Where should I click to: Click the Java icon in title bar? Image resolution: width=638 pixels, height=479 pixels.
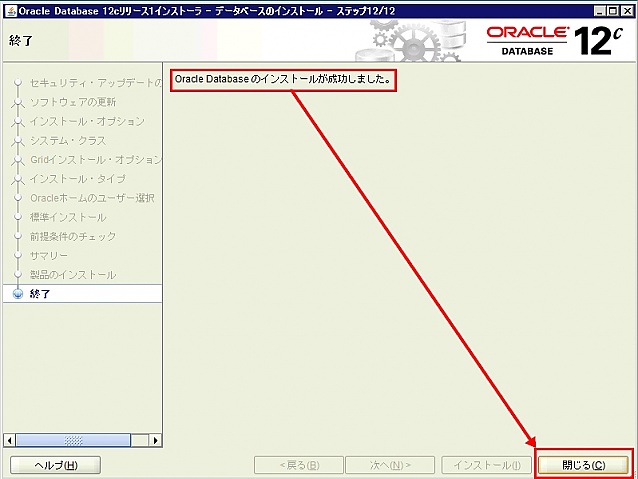point(11,11)
